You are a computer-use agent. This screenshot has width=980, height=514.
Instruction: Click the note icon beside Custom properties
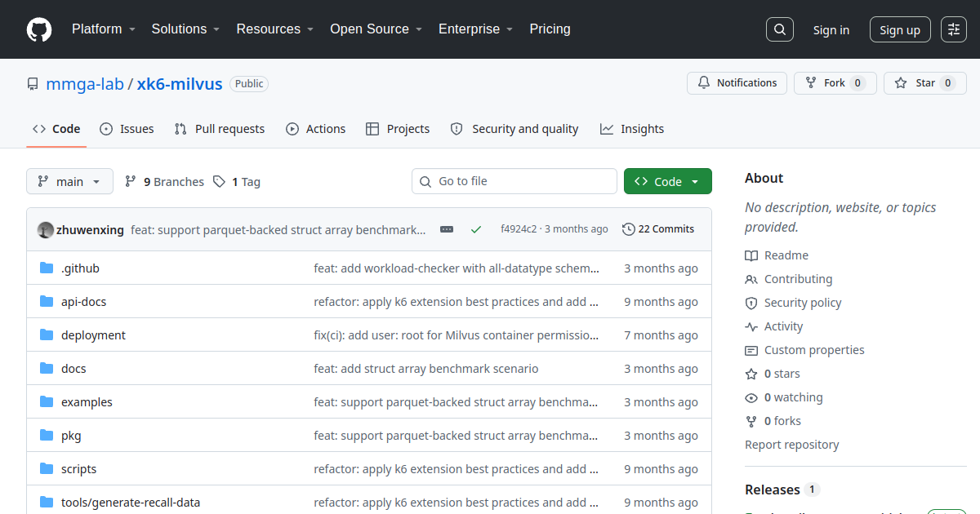751,350
